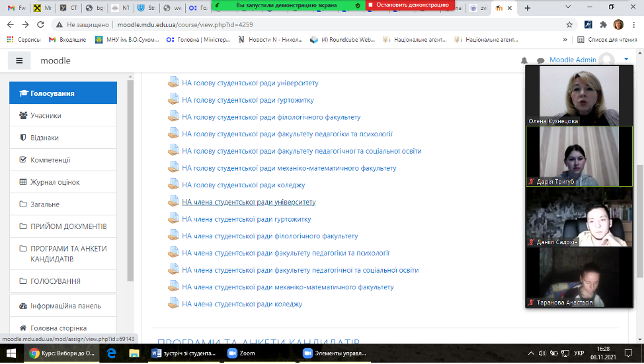This screenshot has width=644, height=364.
Task: Expand the Moodle Admin user menu arrow
Action: coord(626,60)
